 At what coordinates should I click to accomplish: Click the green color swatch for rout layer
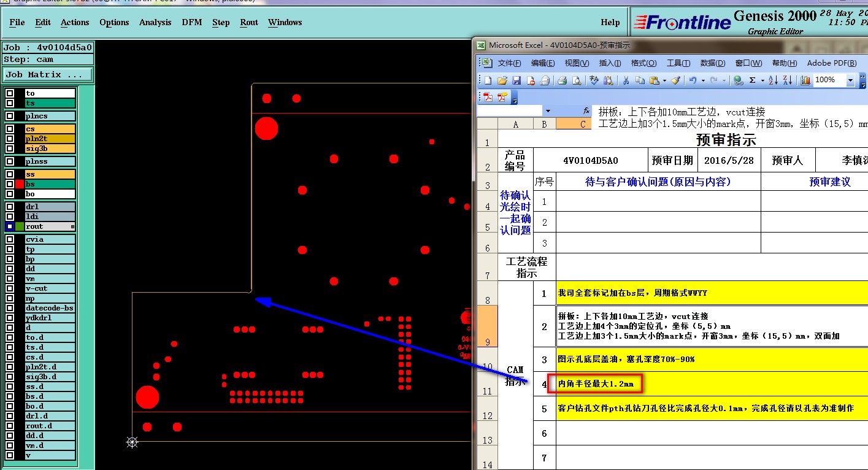tap(20, 226)
